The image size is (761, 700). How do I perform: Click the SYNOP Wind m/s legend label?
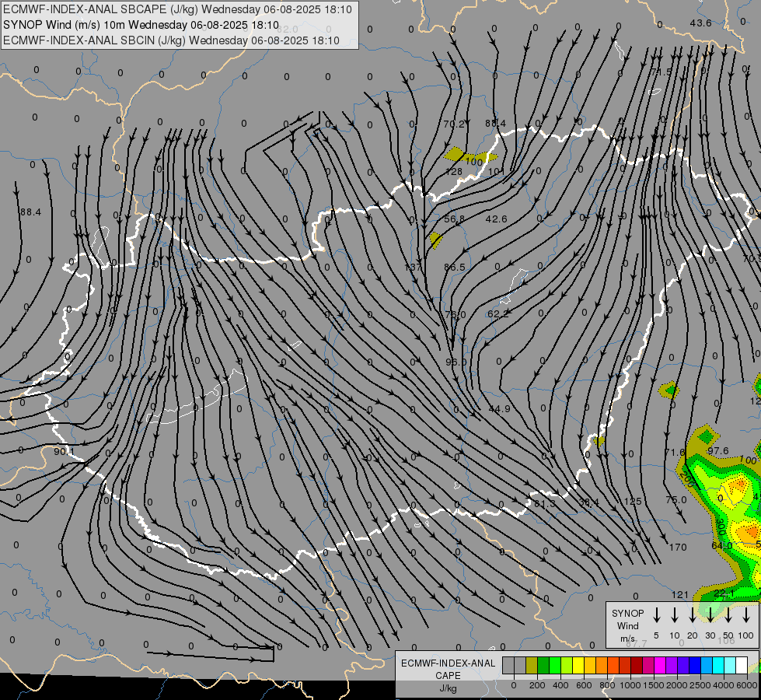tap(627, 625)
